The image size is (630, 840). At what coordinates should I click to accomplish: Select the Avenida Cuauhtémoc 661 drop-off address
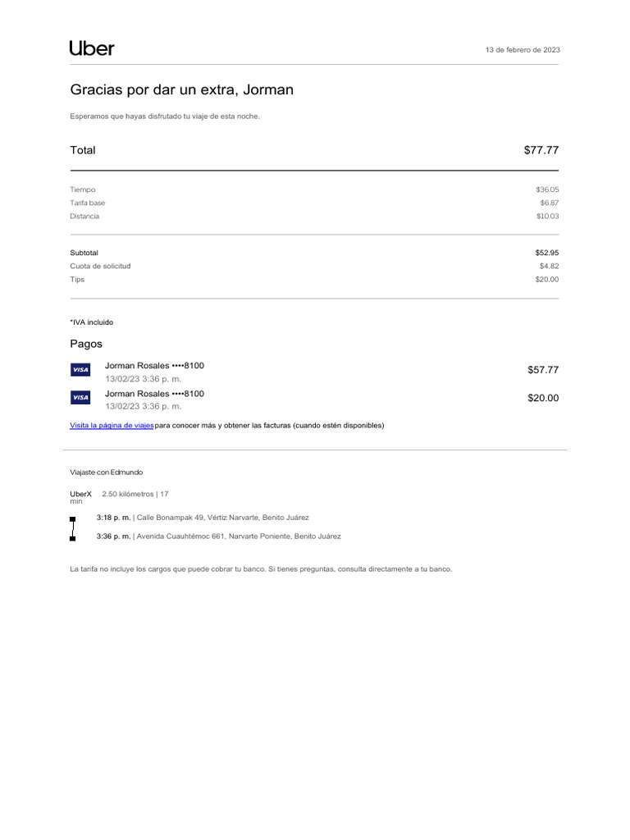click(x=238, y=536)
